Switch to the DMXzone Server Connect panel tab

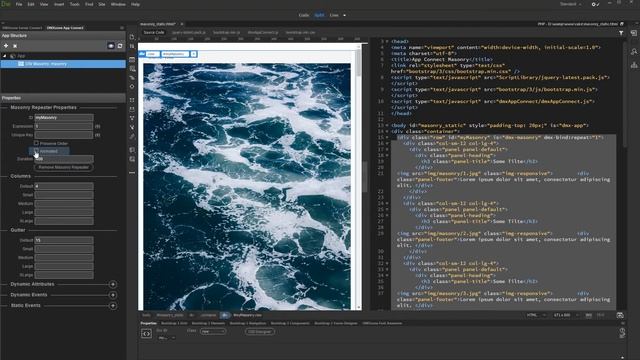tap(22, 28)
